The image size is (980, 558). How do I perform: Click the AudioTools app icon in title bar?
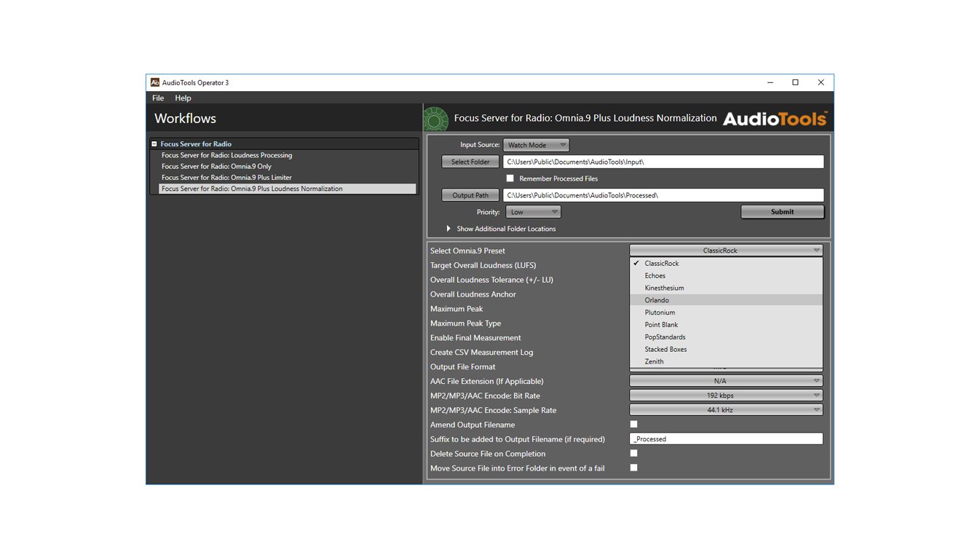pyautogui.click(x=154, y=82)
